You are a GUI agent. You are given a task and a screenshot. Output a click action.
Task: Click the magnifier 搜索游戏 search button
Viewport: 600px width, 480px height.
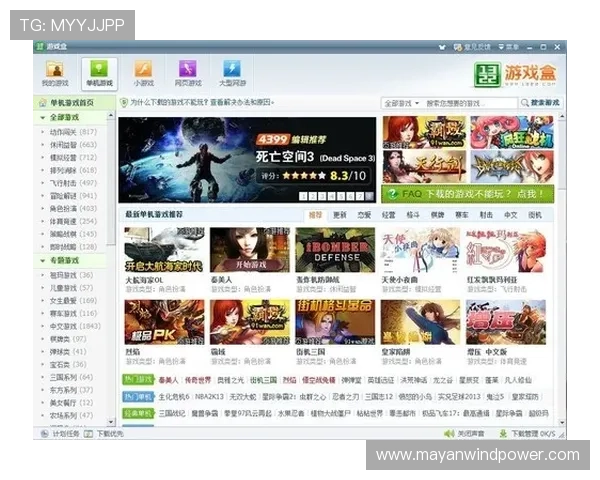541,103
